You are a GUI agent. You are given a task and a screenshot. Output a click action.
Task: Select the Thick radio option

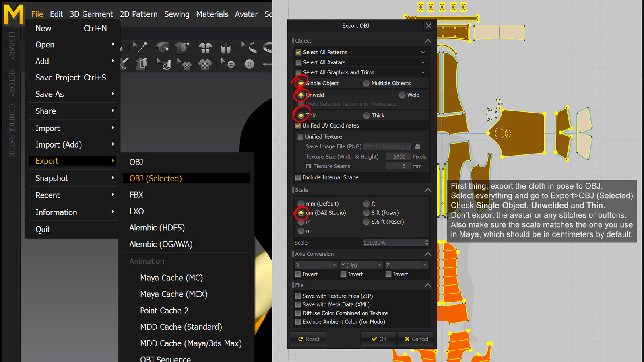click(x=366, y=115)
